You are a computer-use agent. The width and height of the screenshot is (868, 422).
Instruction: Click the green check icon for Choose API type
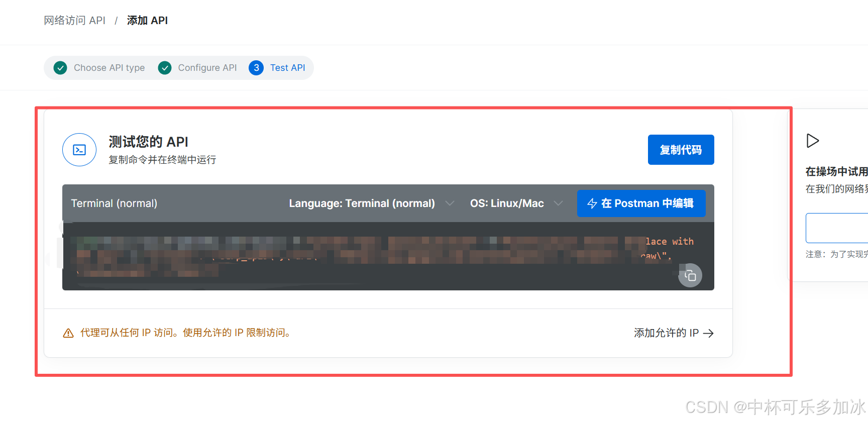60,68
